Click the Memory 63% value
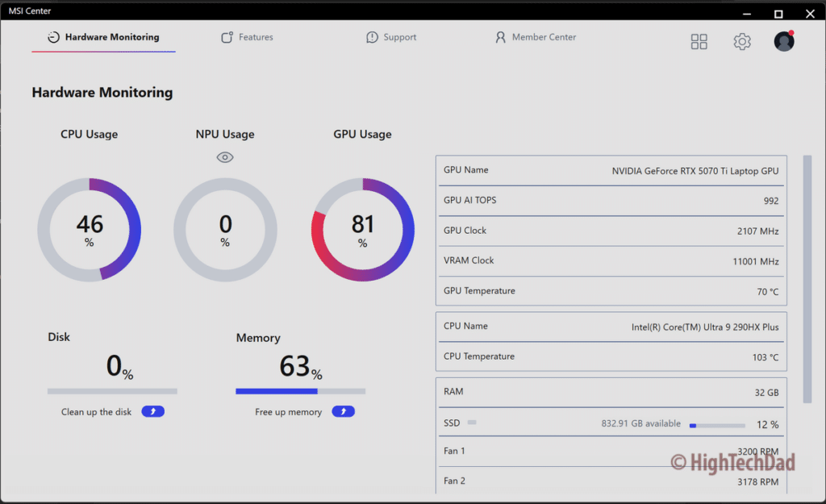 point(301,366)
